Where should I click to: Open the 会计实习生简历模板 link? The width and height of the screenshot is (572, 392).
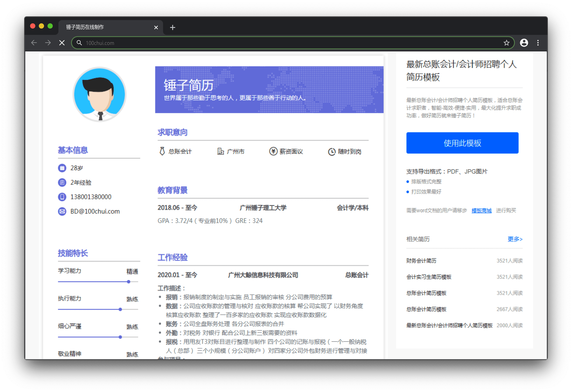429,277
